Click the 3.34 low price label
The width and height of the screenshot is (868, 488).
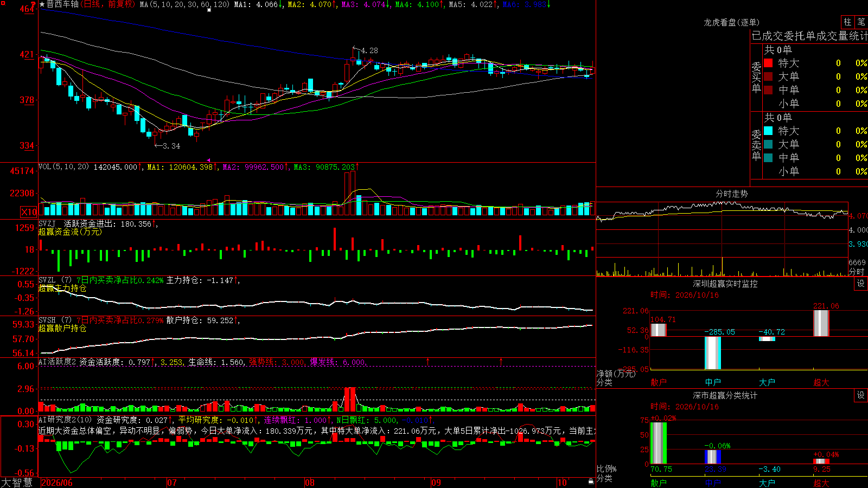coord(171,146)
